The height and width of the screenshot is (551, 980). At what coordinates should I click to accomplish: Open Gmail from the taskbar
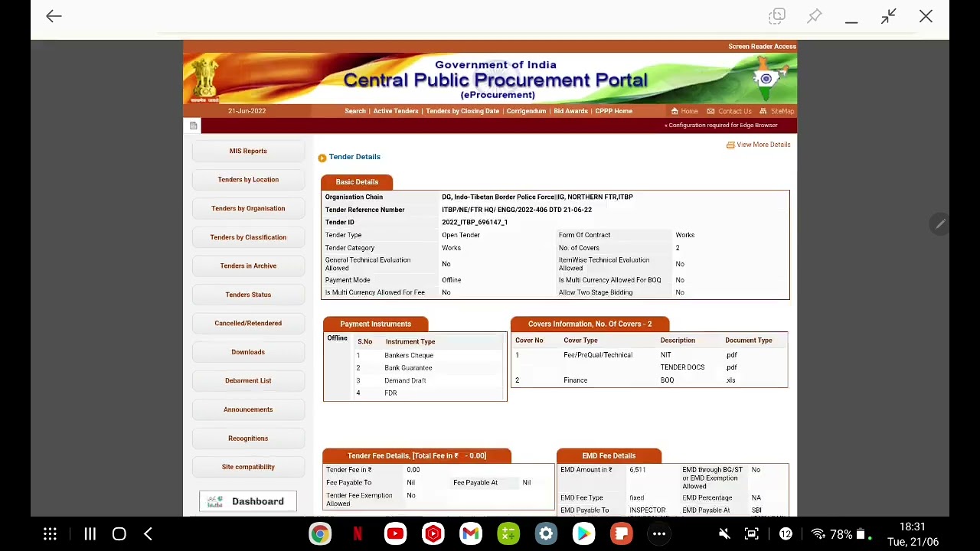[x=470, y=534]
